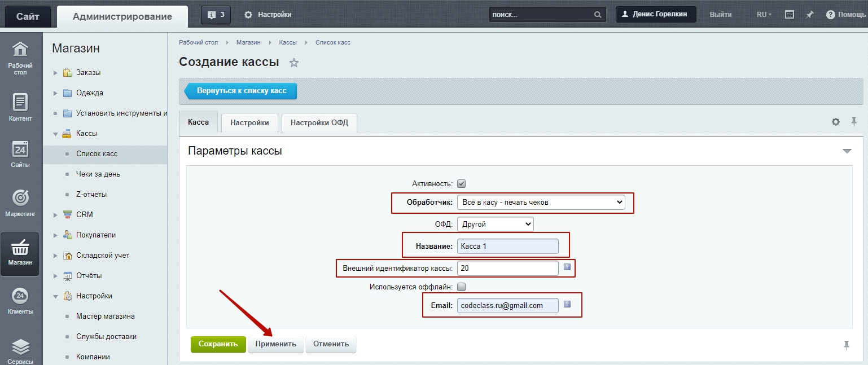Click help icon next to Email field
Image resolution: width=868 pixels, height=365 pixels.
[567, 304]
